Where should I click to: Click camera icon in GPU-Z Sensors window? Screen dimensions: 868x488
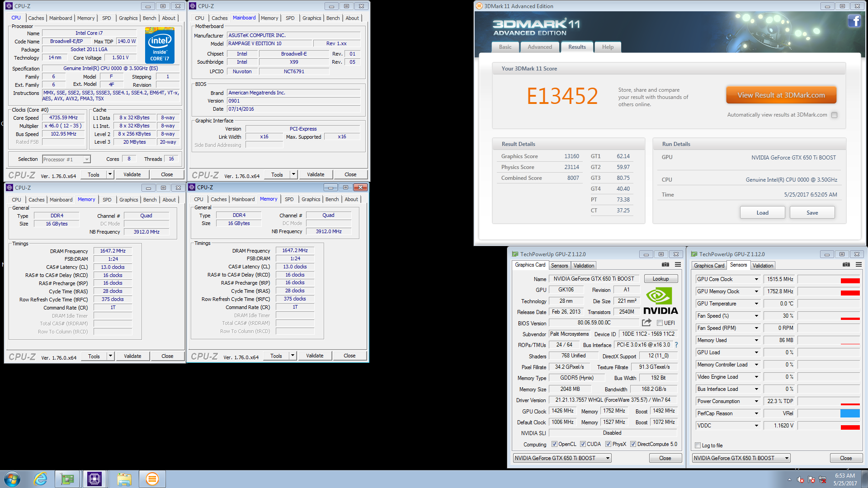click(846, 265)
